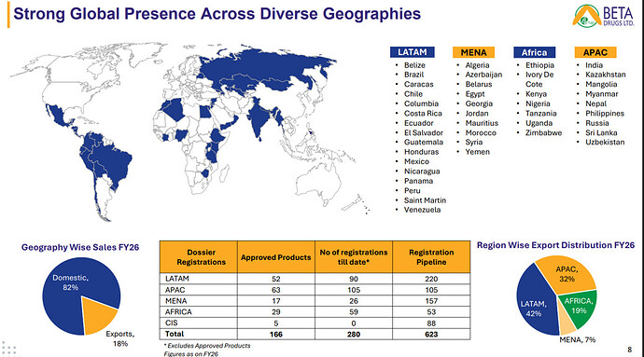This screenshot has height=357, width=644.
Task: Click the CIS row label in table
Action: pyautogui.click(x=172, y=323)
